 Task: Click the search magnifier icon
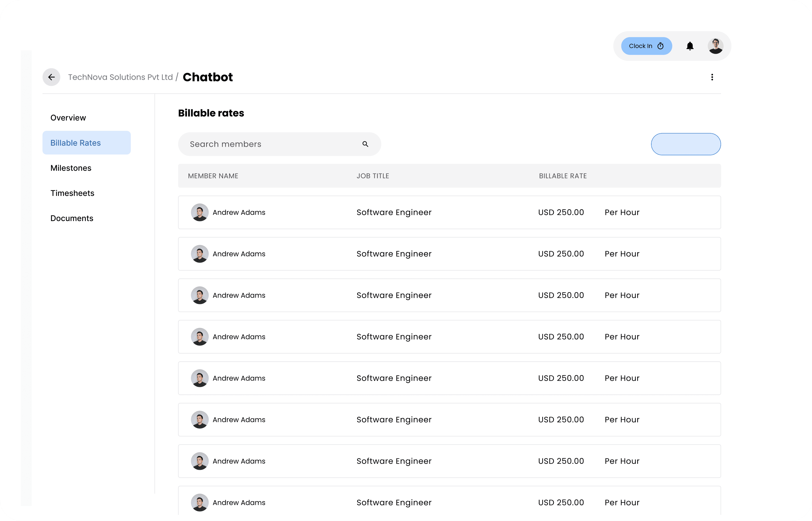(365, 144)
